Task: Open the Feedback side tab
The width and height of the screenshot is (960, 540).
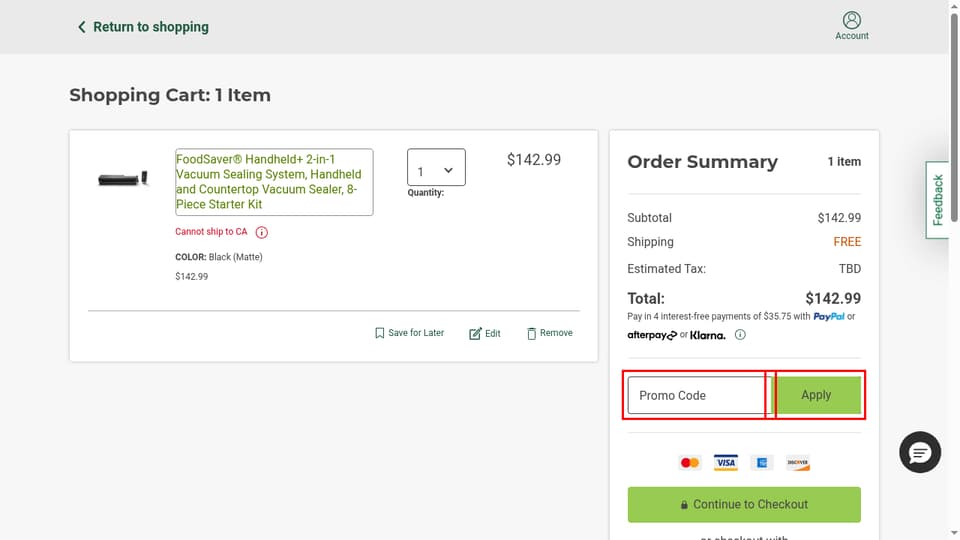Action: coord(937,200)
